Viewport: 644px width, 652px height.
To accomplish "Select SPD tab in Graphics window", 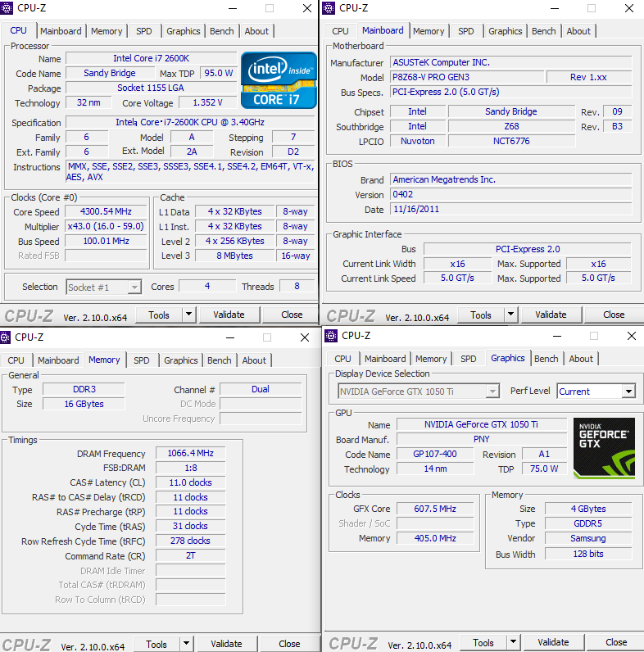I will [x=469, y=359].
